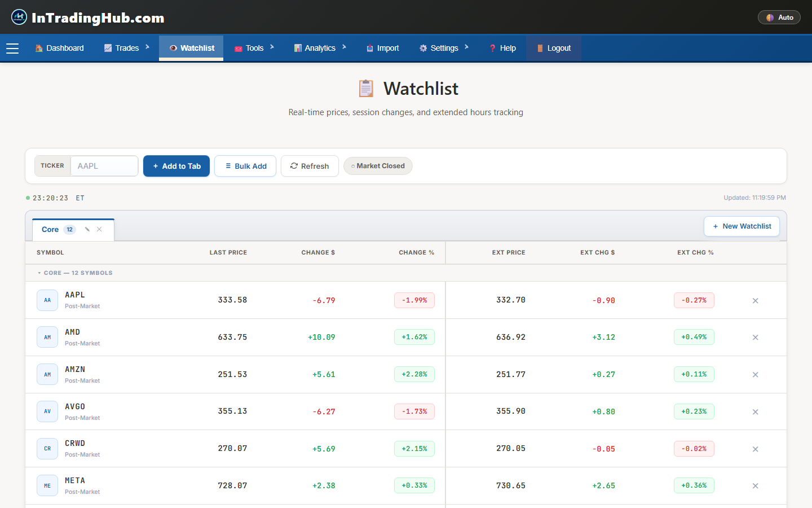Click the AMD last price 633.75

click(232, 337)
